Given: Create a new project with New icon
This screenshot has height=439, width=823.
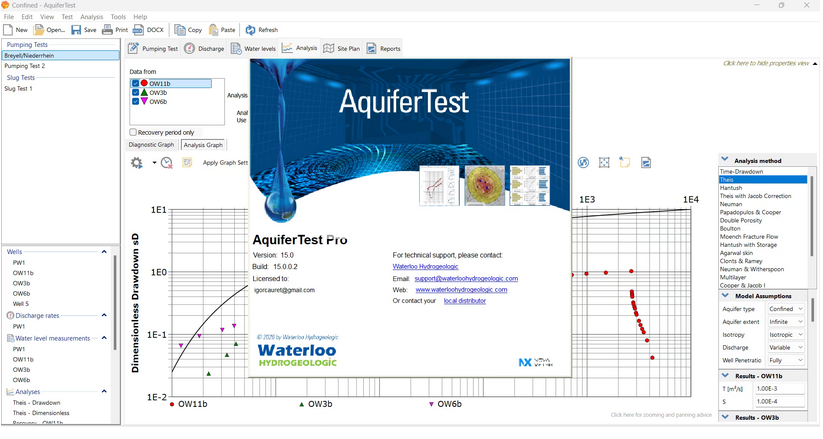Looking at the screenshot, I should click(8, 30).
